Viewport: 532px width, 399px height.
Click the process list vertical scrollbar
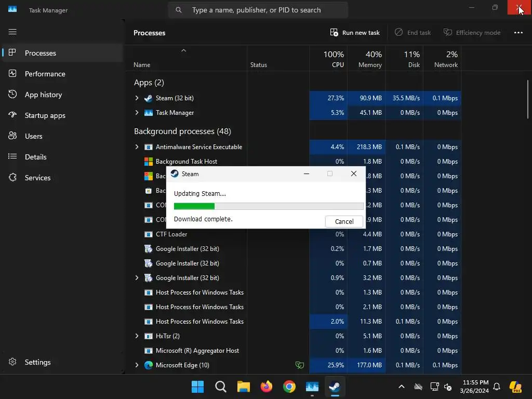coord(528,99)
